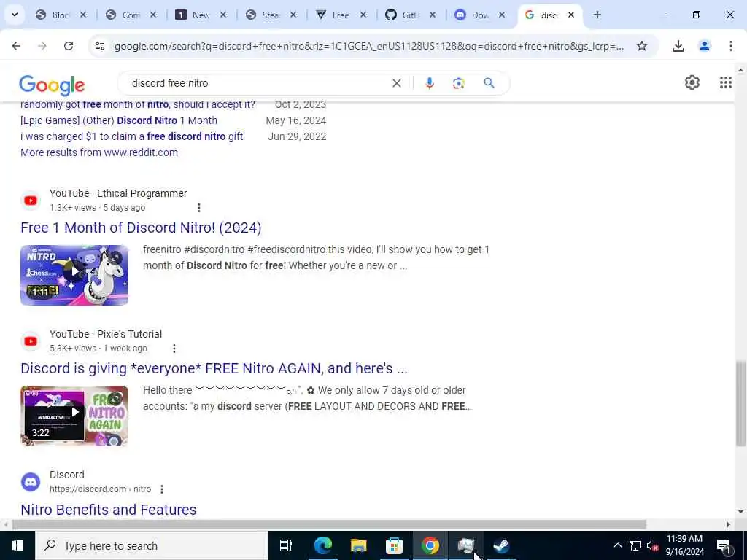747x560 pixels.
Task: Switch to the Stea browser tab
Action: [271, 15]
